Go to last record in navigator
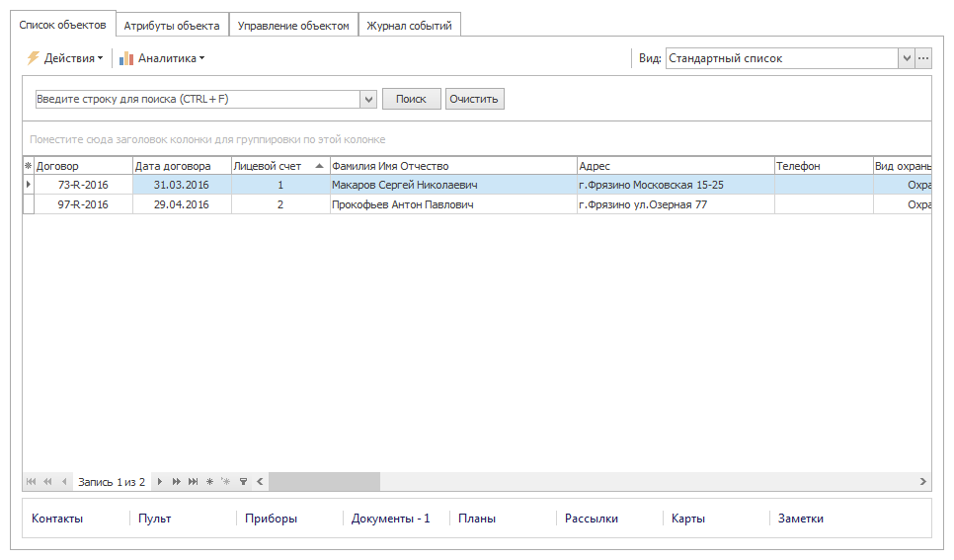Image resolution: width=954 pixels, height=560 pixels. [x=193, y=481]
